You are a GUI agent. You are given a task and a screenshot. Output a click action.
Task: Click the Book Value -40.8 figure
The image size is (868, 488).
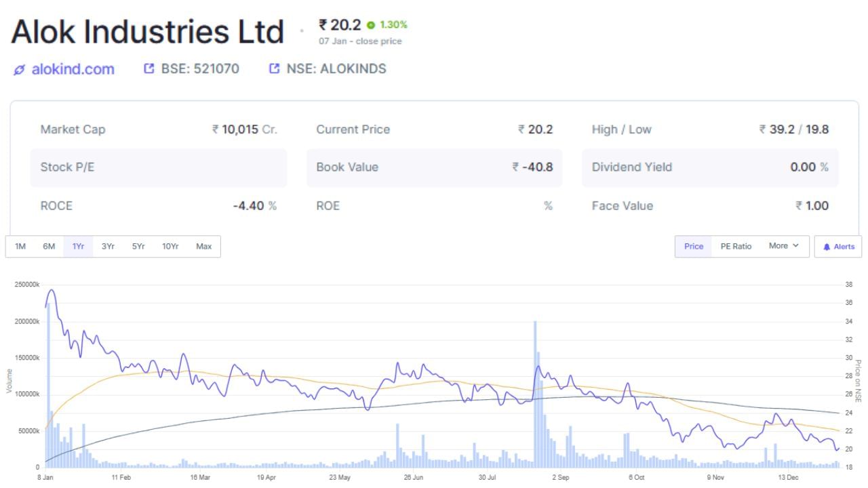pos(532,167)
